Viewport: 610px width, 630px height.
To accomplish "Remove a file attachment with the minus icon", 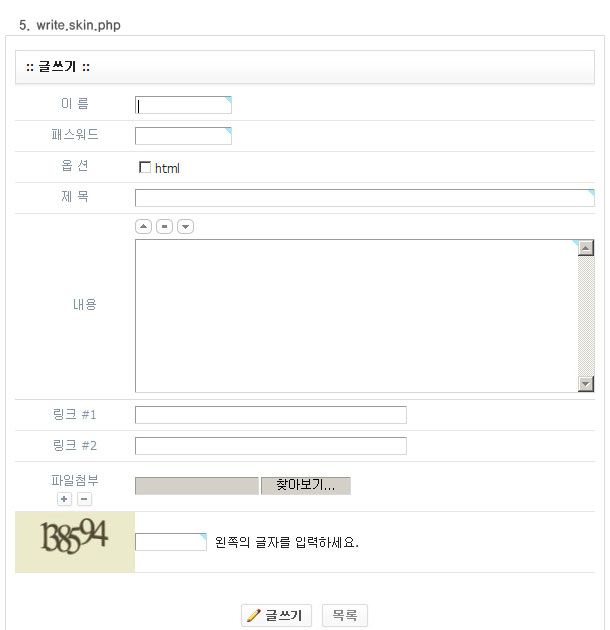I will [84, 499].
